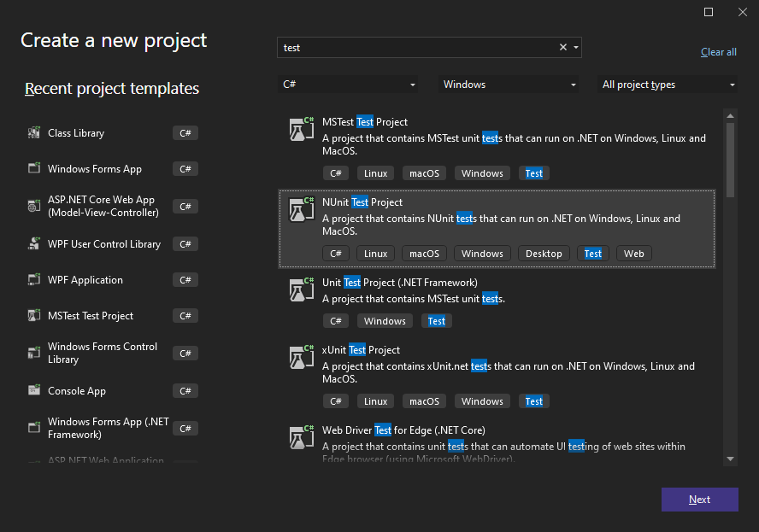Image resolution: width=759 pixels, height=532 pixels.
Task: Click the WPF User Control Library icon
Action: 34,243
